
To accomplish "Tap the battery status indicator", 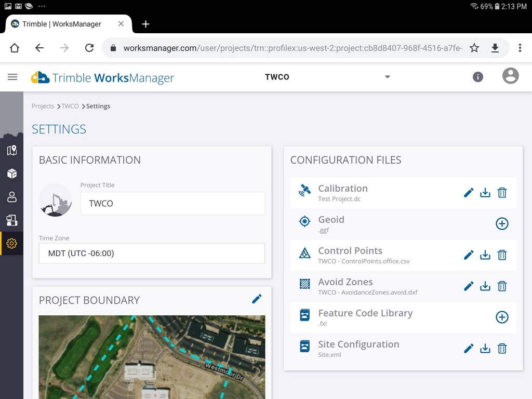I will (497, 6).
